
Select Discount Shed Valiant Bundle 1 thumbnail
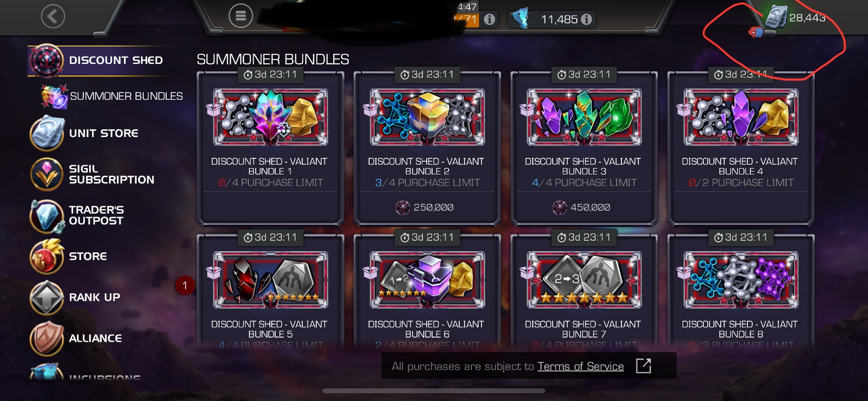[x=270, y=117]
